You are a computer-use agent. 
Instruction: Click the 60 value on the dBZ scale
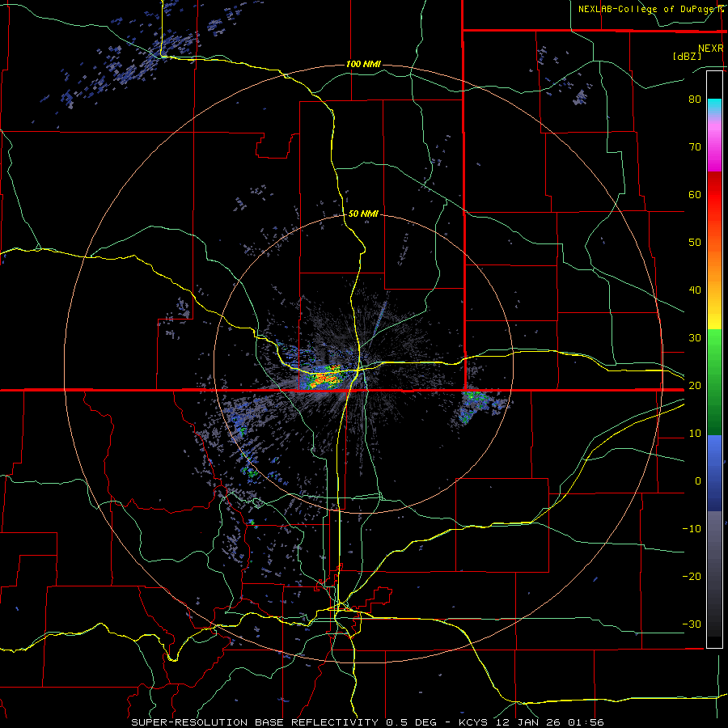(695, 194)
